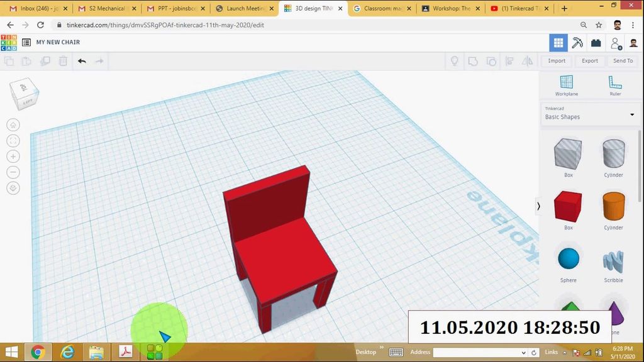This screenshot has height=362, width=644.
Task: Click the Import button
Action: tap(557, 61)
